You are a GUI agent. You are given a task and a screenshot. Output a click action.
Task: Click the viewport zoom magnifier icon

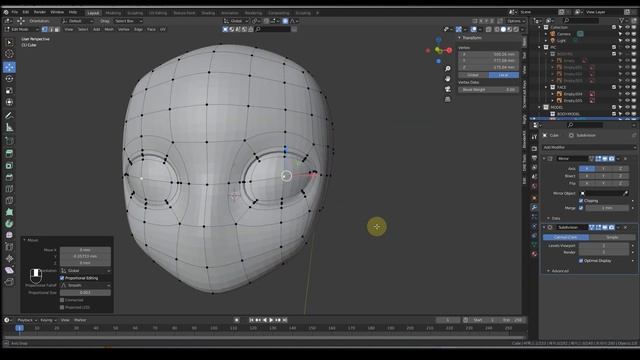pyautogui.click(x=448, y=69)
